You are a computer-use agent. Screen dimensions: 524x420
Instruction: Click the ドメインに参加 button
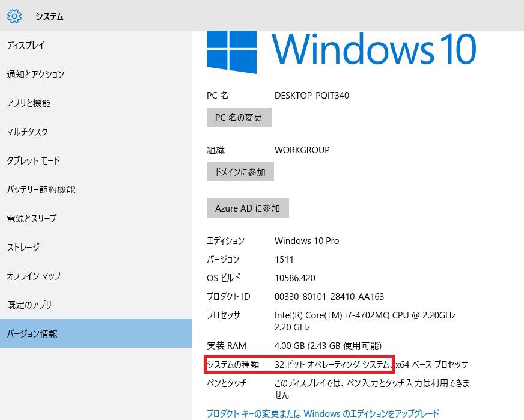pyautogui.click(x=240, y=172)
